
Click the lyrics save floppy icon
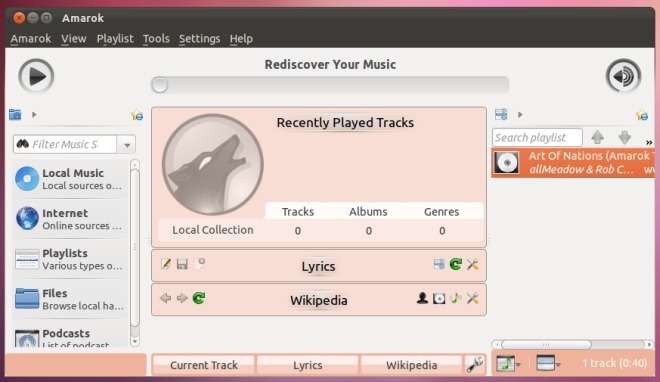pos(182,264)
